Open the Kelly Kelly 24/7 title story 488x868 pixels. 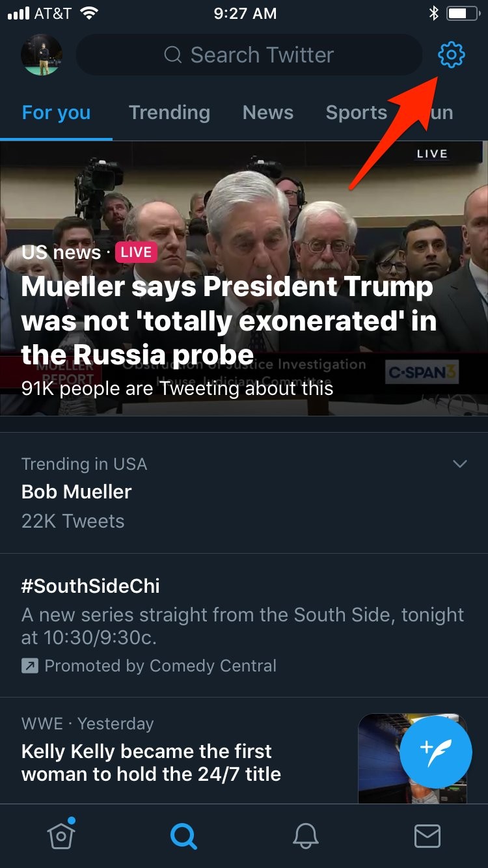tap(151, 763)
